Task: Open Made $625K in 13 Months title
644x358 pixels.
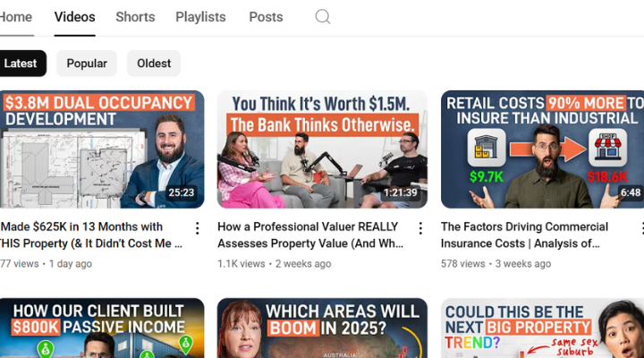Action: (x=91, y=235)
